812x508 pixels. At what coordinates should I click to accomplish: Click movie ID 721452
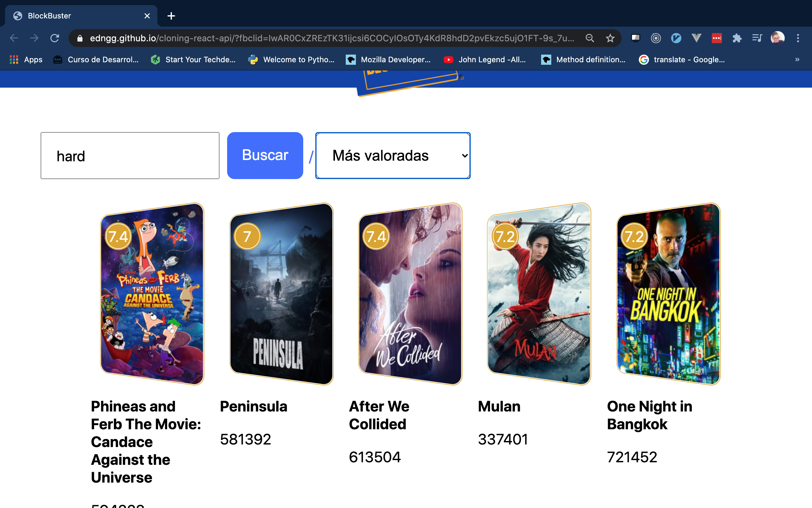[x=632, y=457]
